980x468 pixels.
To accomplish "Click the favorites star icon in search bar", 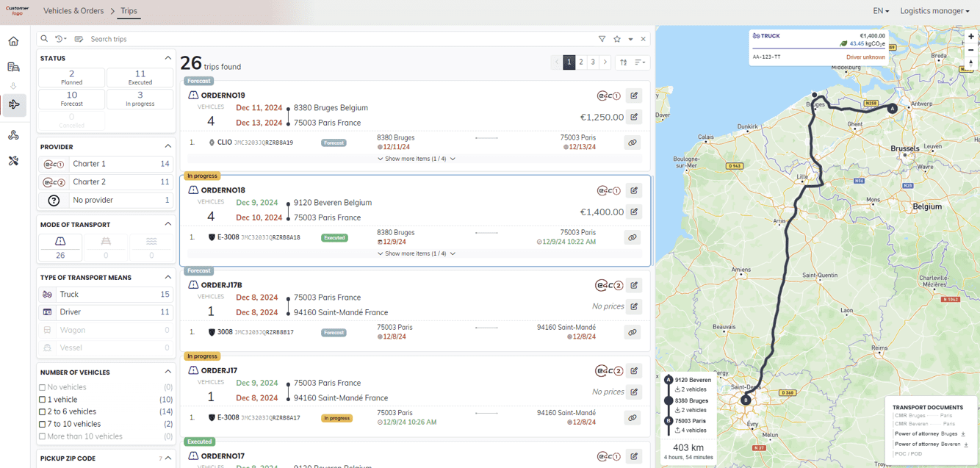I will 617,39.
